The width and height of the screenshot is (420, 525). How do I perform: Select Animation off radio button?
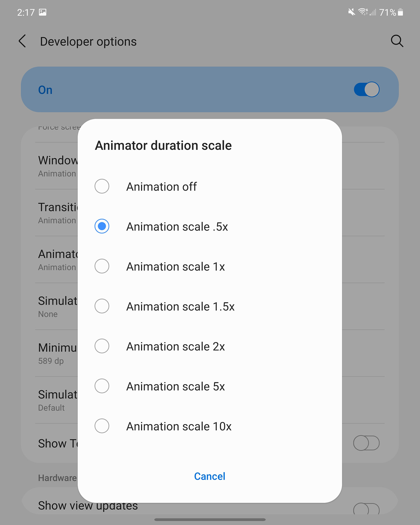(x=102, y=187)
